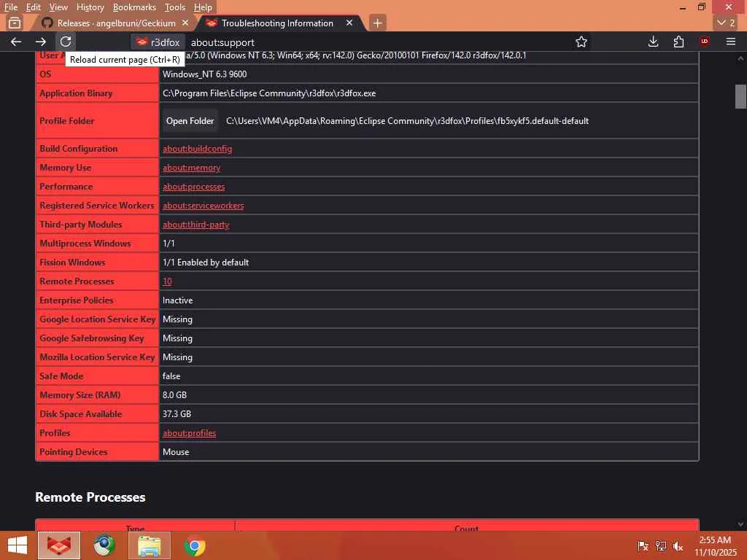The image size is (747, 560).
Task: Open the about:serviceworkers link
Action: [203, 206]
